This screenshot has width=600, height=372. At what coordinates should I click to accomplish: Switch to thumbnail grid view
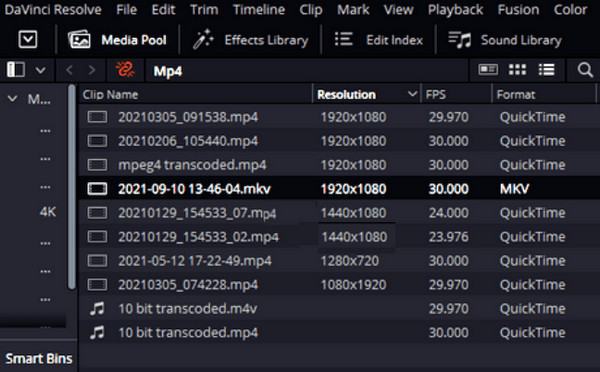point(517,70)
